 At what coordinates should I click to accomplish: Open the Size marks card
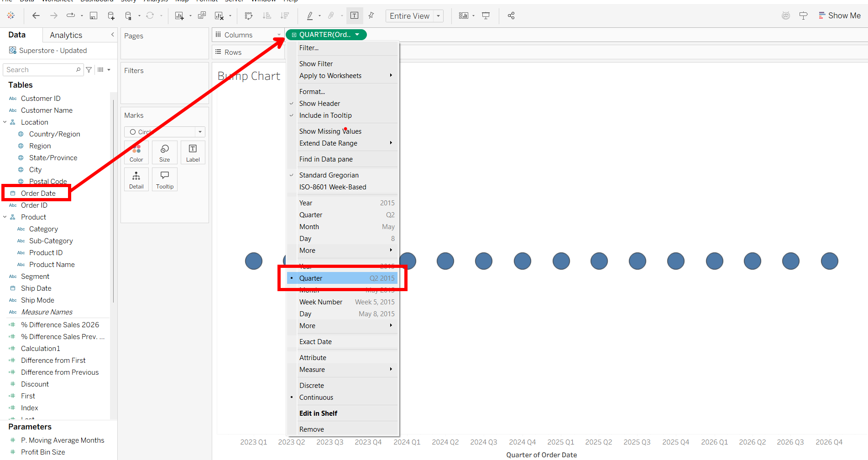click(x=165, y=152)
